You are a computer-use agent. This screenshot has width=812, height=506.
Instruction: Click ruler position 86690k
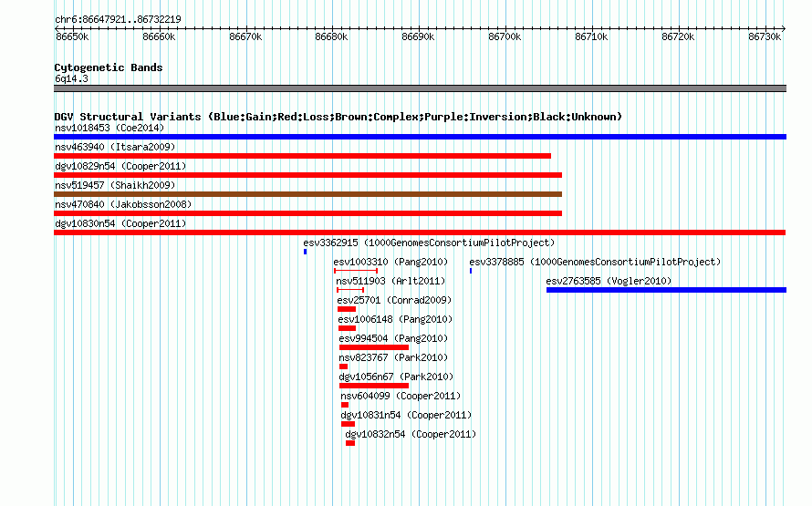coord(419,36)
